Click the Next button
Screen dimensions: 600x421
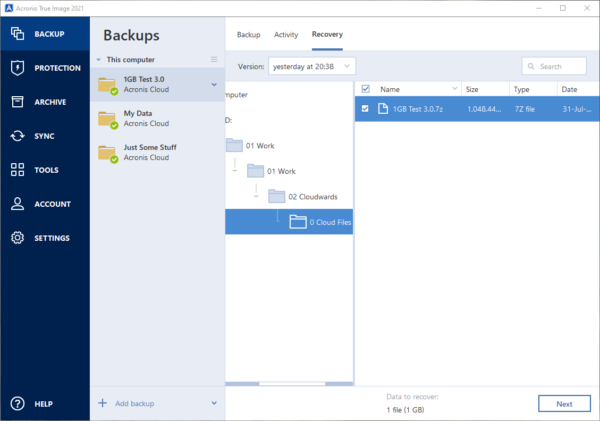[x=564, y=404]
